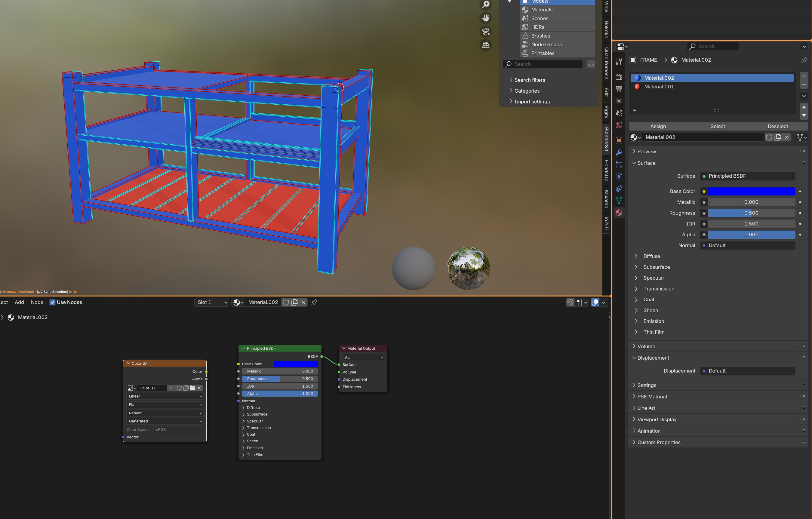Open the Slot 1 dropdown
This screenshot has width=812, height=519.
point(212,302)
